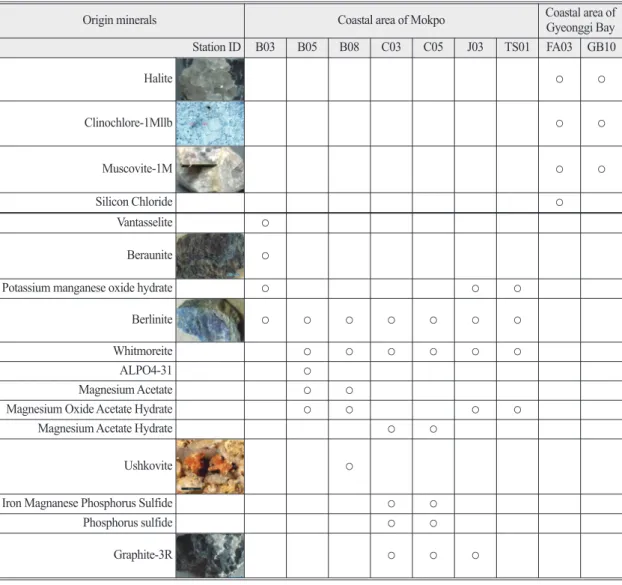Click Halite circle mark under FA03
The width and height of the screenshot is (622, 585).
(x=559, y=79)
